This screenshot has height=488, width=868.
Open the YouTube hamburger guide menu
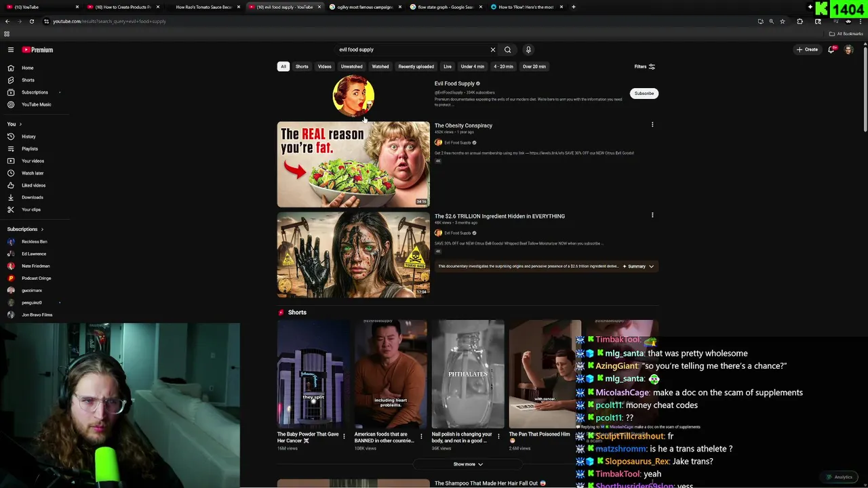click(x=11, y=49)
